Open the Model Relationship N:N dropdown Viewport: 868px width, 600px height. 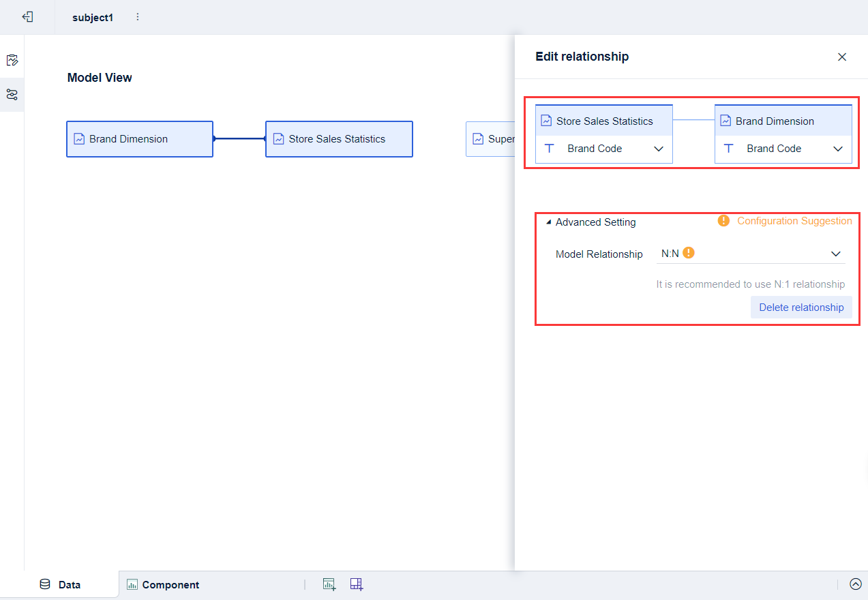tap(836, 253)
